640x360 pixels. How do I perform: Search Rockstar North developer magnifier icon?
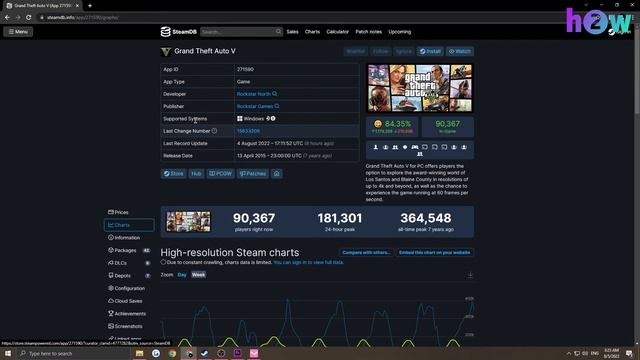pos(275,93)
